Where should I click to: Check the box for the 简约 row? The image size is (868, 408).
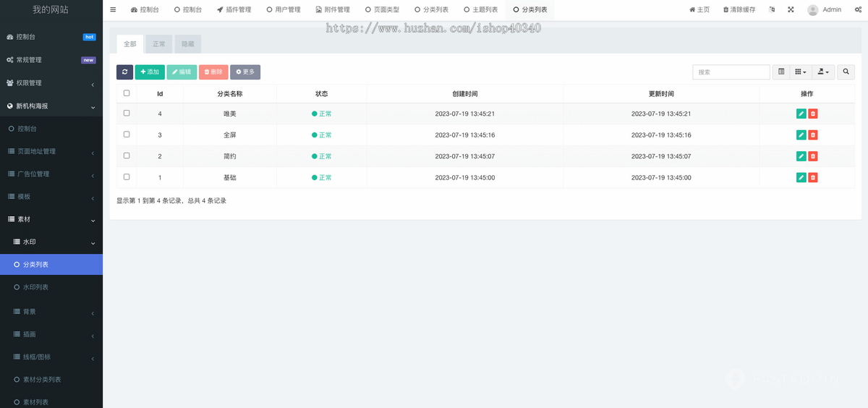pos(127,156)
